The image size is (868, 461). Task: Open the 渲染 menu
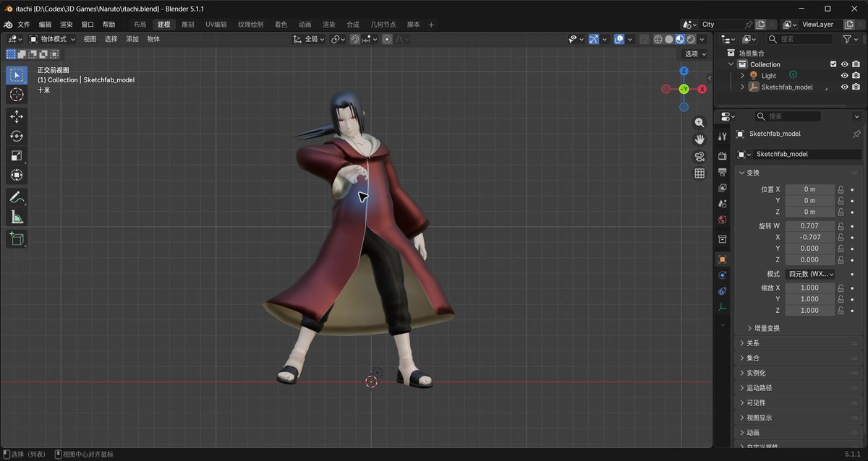click(x=66, y=25)
